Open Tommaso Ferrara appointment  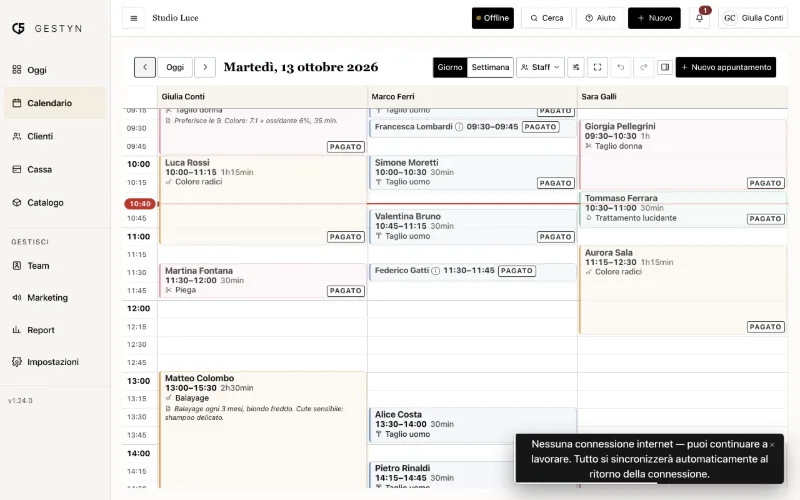pos(683,209)
